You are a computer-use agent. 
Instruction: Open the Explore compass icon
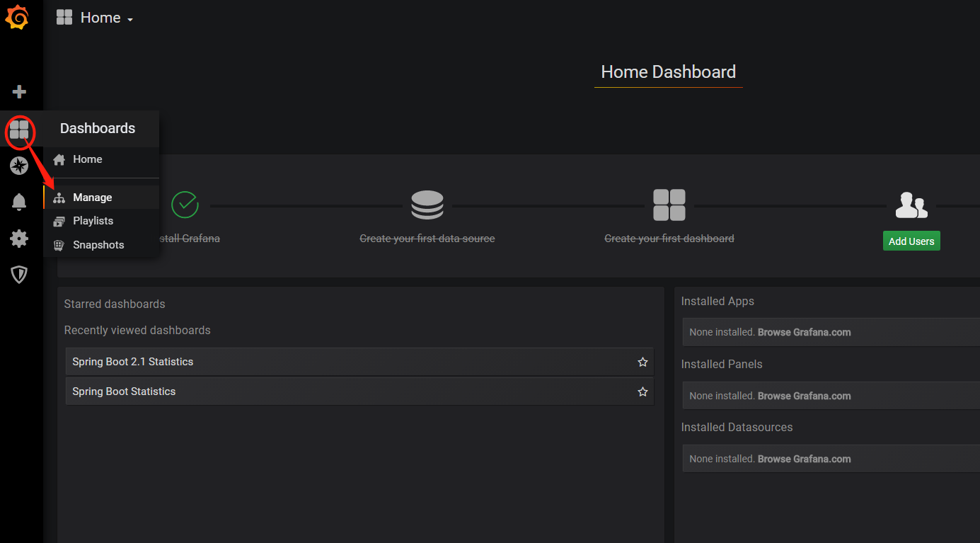[19, 166]
